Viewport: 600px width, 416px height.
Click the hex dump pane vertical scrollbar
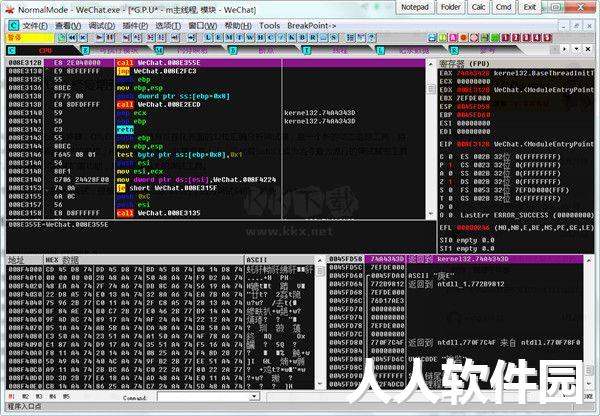[320, 322]
